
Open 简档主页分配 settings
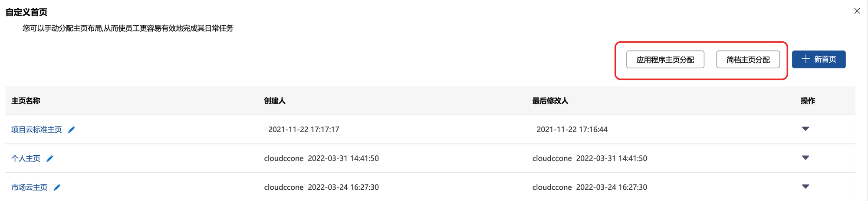coord(748,60)
